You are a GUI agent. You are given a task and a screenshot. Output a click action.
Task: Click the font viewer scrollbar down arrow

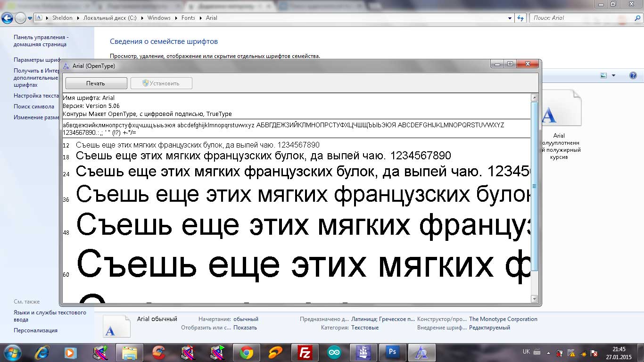click(534, 299)
